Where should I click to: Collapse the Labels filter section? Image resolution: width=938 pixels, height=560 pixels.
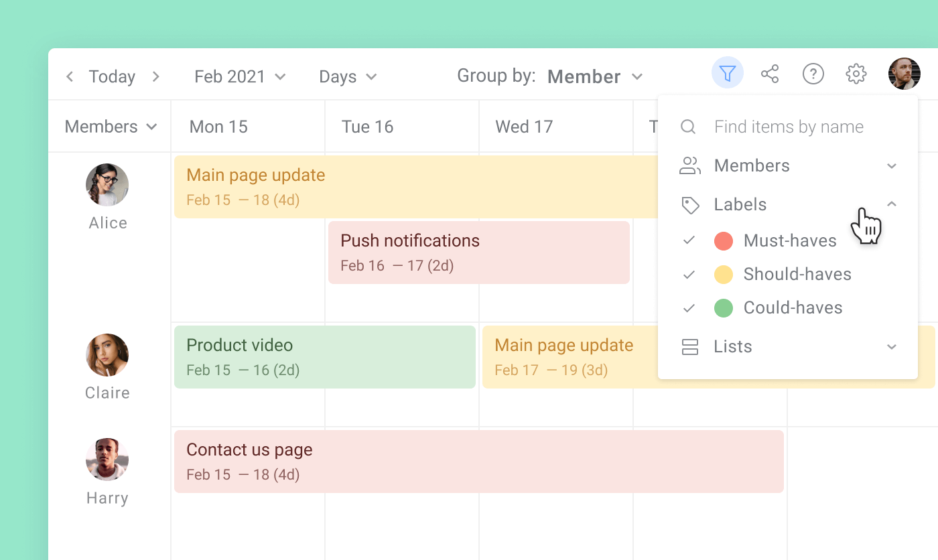891,204
